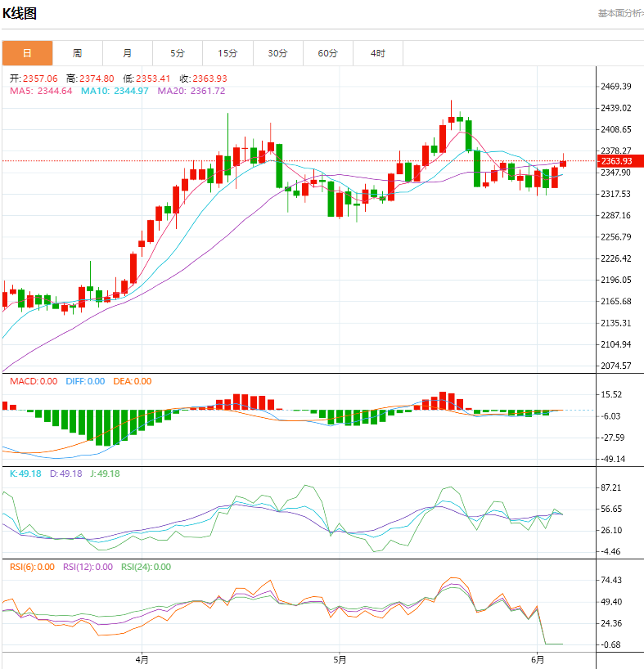Select the 60分 interval tab
Image resolution: width=644 pixels, height=669 pixels.
tap(327, 53)
